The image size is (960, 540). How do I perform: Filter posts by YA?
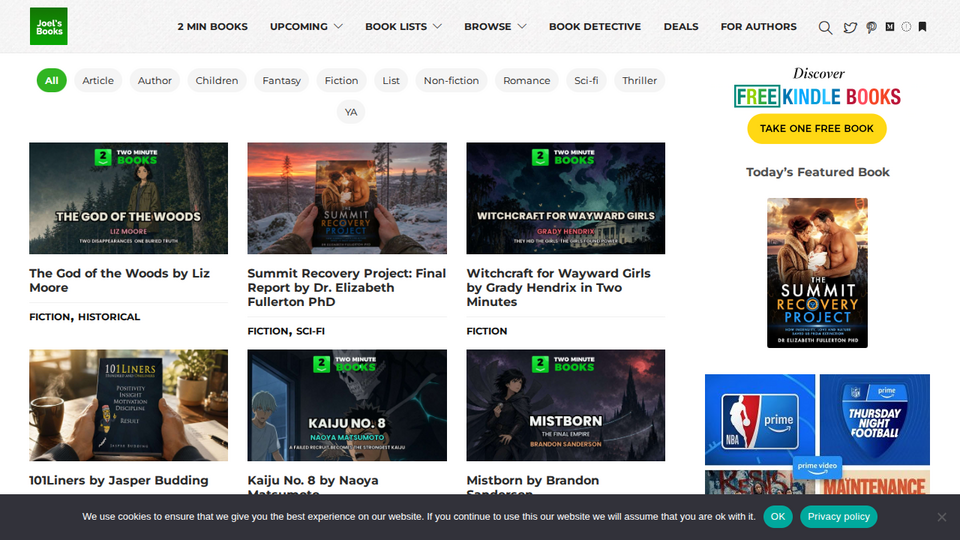point(351,112)
